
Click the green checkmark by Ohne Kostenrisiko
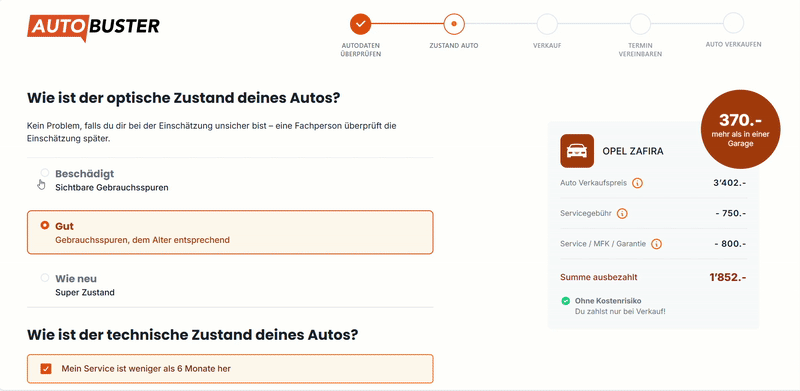tap(565, 301)
